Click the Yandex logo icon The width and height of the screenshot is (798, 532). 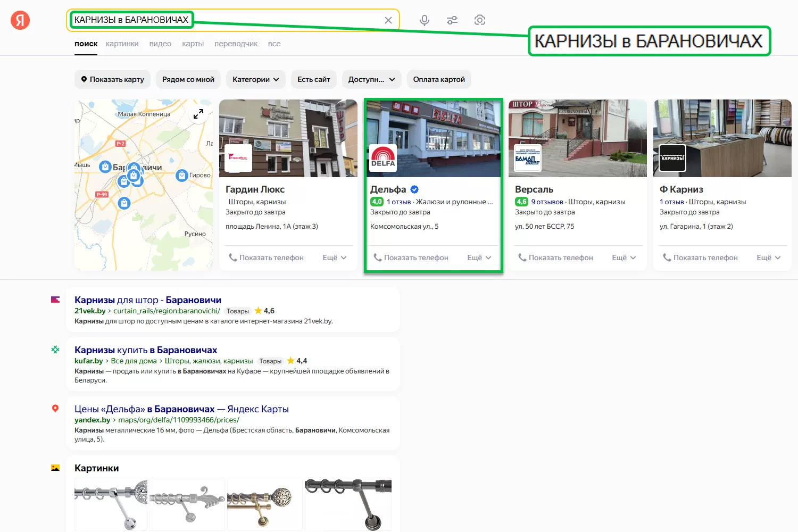coord(20,20)
